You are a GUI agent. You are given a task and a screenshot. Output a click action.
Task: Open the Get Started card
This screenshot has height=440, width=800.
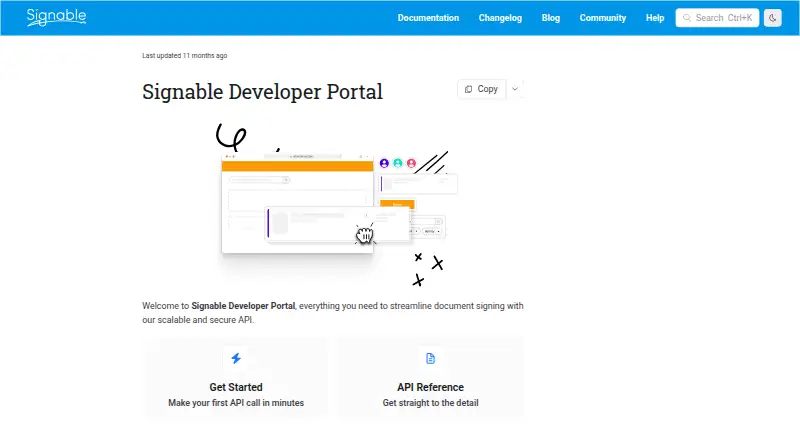point(236,378)
